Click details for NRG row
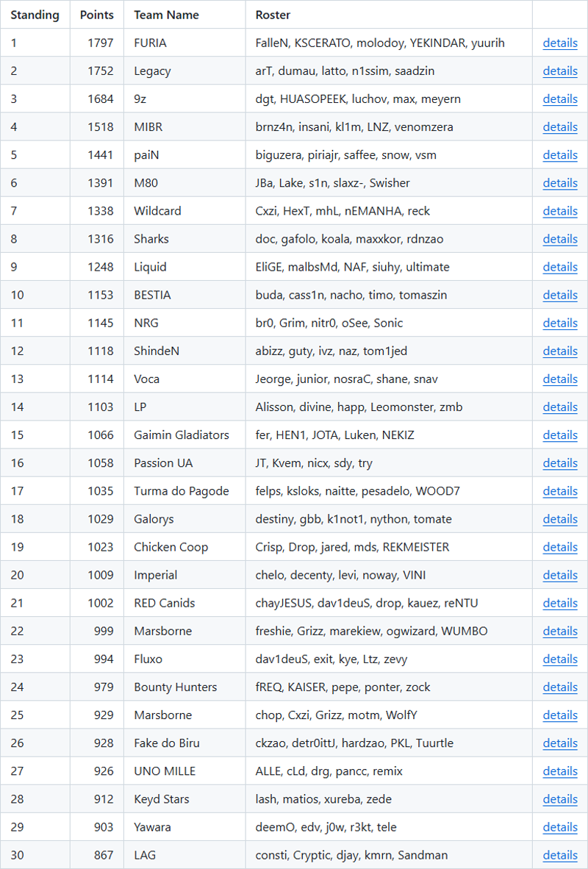 tap(560, 323)
